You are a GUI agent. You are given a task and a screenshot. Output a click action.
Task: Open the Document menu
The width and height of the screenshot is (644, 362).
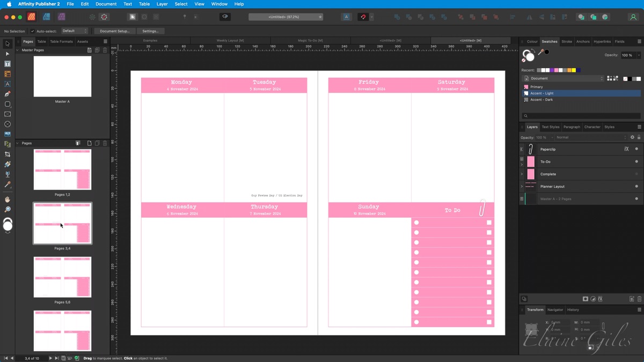[x=106, y=4]
